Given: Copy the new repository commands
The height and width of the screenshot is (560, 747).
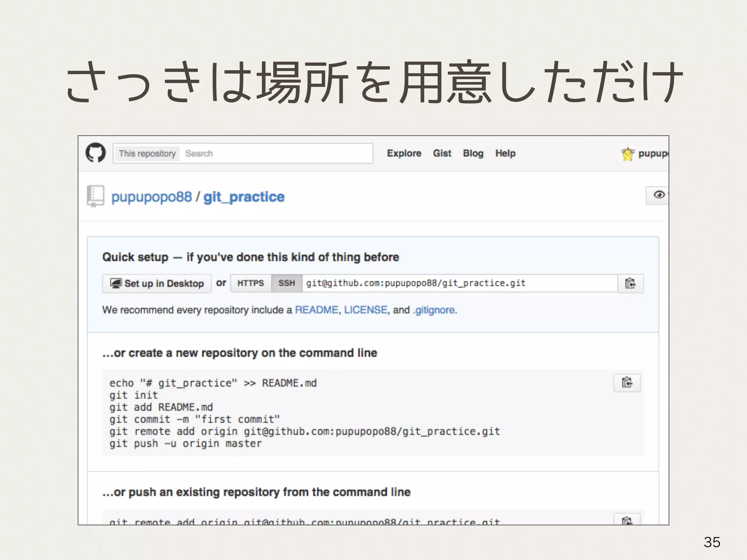Looking at the screenshot, I should 627,382.
